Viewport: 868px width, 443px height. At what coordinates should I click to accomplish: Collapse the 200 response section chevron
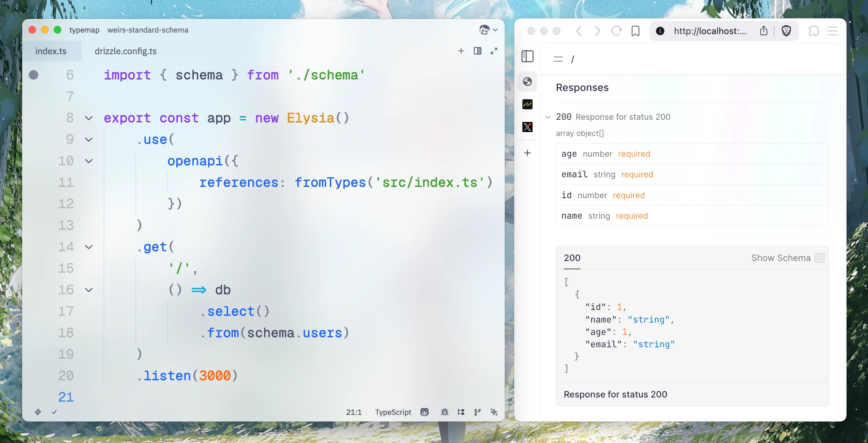click(x=548, y=117)
